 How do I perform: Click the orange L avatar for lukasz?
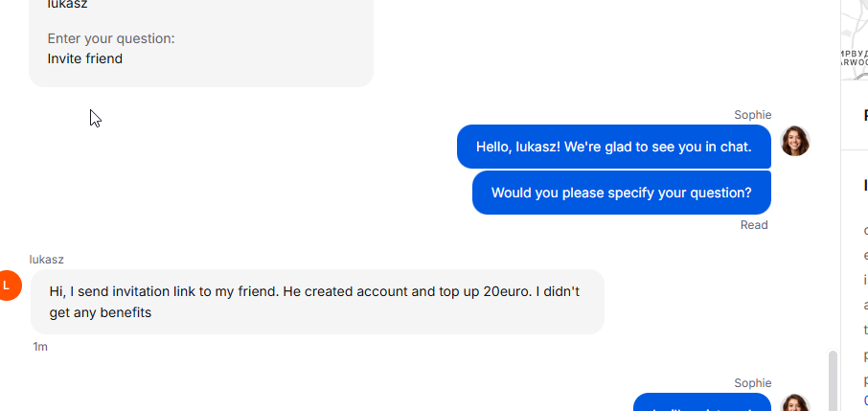click(x=8, y=285)
